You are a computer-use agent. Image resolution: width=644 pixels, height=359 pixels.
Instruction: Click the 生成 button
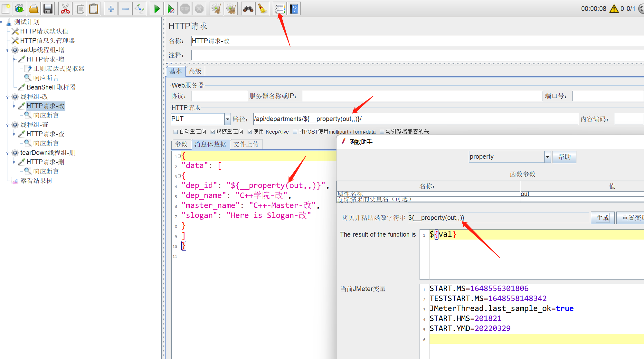[602, 218]
